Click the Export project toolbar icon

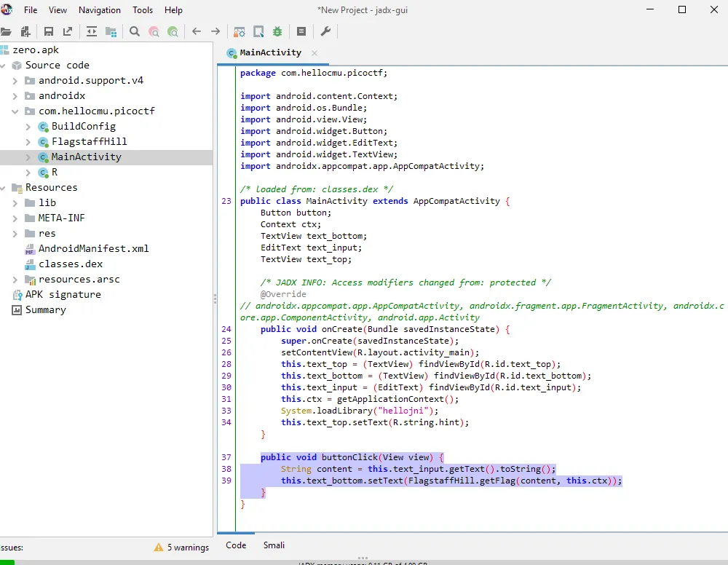click(68, 31)
